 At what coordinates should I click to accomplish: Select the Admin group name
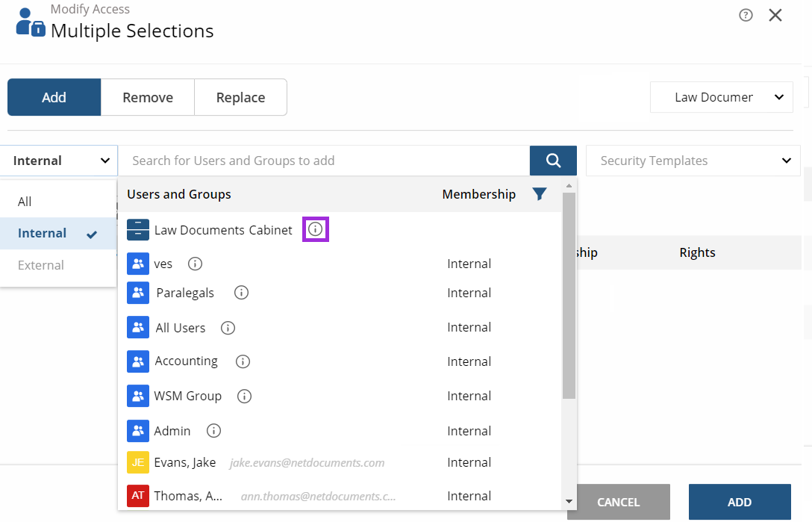point(172,432)
